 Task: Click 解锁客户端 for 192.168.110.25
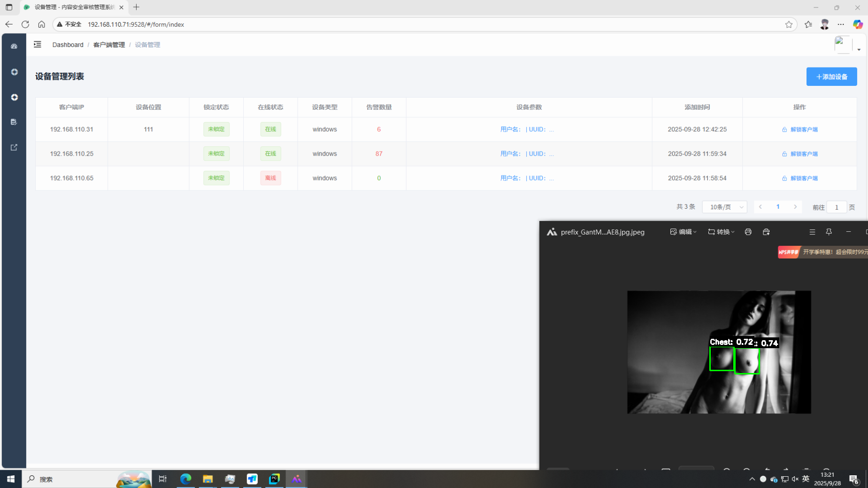[800, 154]
